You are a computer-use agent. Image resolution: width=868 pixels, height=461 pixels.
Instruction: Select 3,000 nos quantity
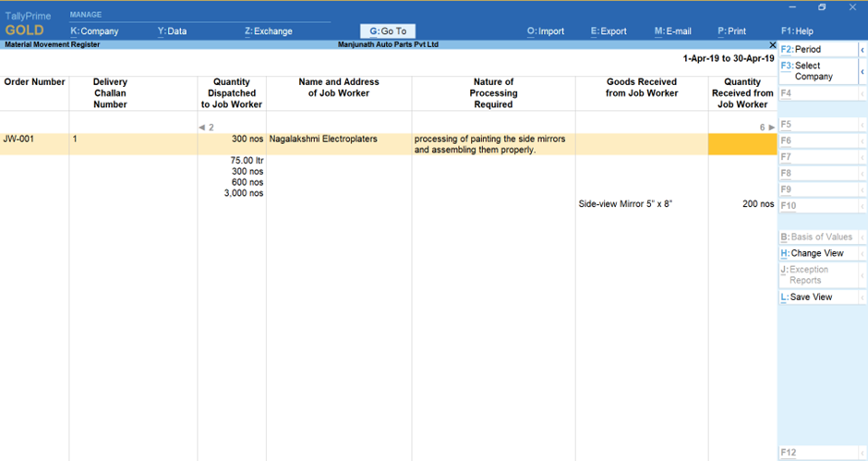coord(244,193)
